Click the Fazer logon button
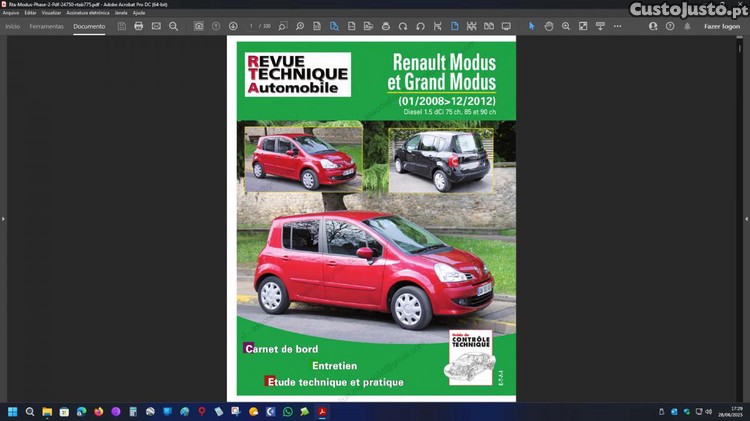The height and width of the screenshot is (421, 750). pyautogui.click(x=722, y=26)
